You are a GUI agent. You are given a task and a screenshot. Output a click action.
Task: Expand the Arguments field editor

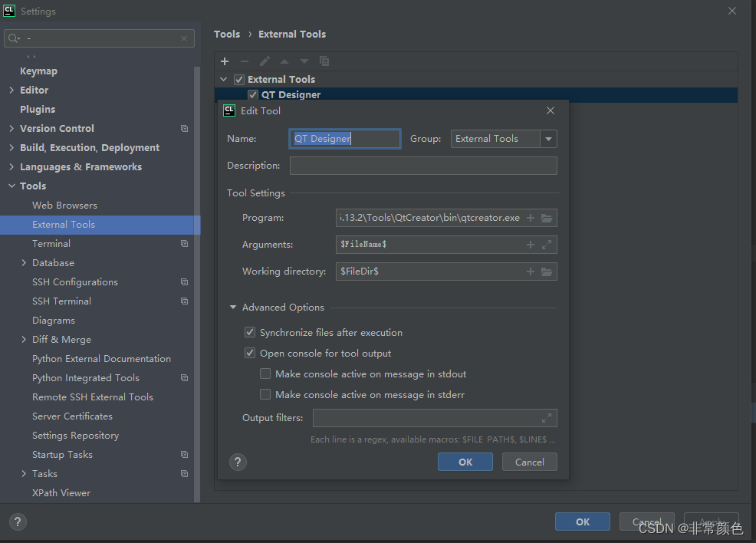pos(546,245)
